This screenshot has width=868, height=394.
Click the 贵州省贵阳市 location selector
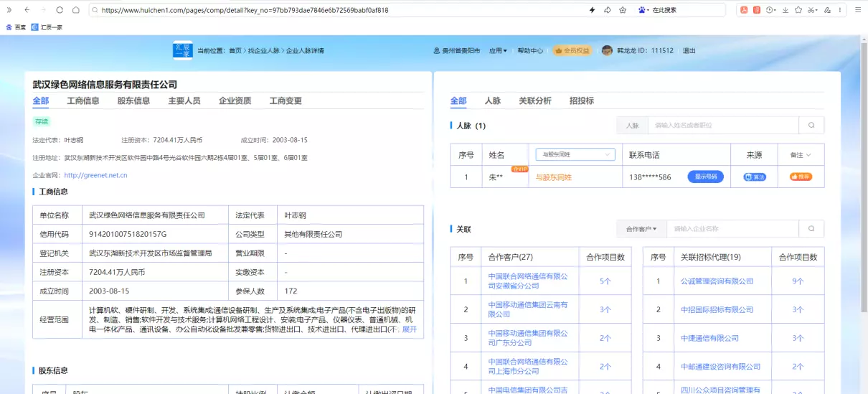point(457,51)
